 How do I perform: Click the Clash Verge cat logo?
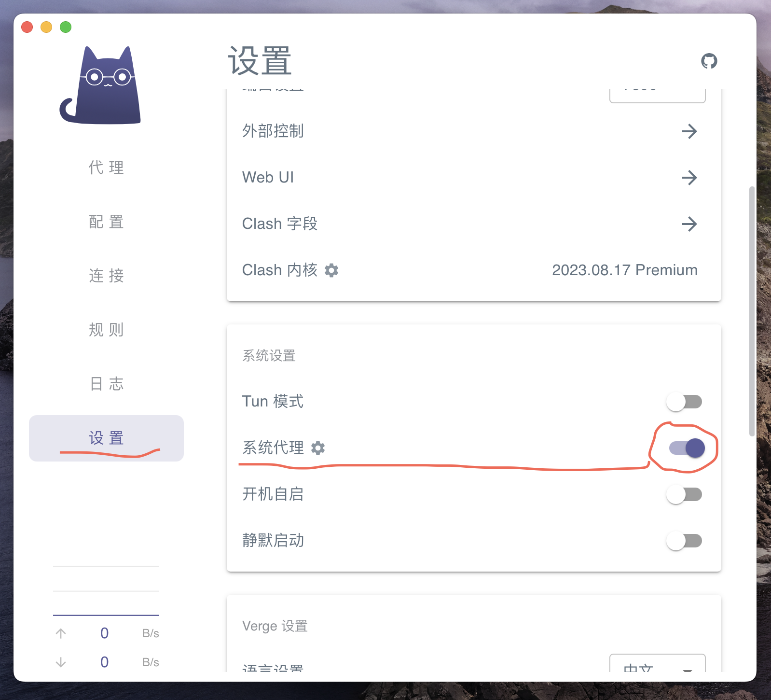click(100, 86)
